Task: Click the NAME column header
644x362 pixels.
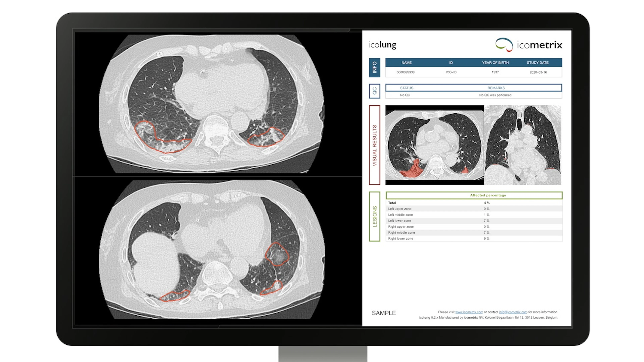Action: [x=407, y=63]
